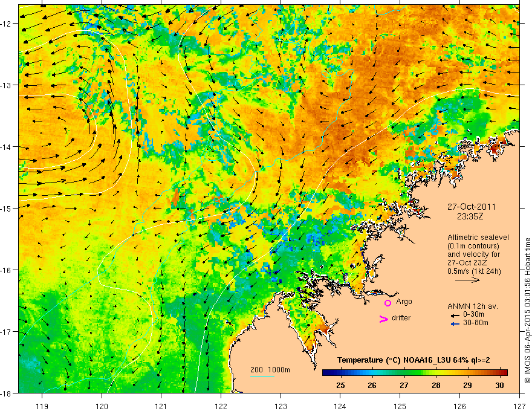This screenshot has width=532, height=411.
Task: Click the temperature color bar at 28
Action: [x=436, y=372]
